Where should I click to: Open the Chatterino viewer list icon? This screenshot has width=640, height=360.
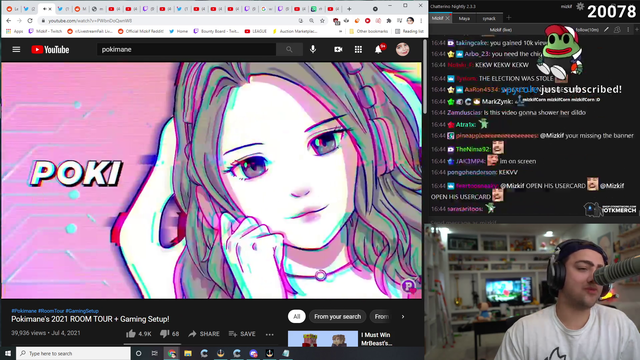[617, 29]
